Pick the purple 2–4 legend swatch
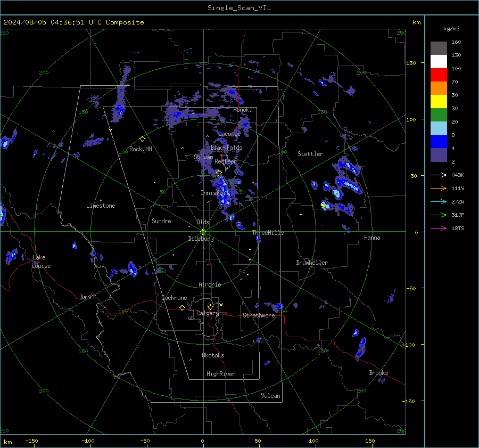 point(439,155)
